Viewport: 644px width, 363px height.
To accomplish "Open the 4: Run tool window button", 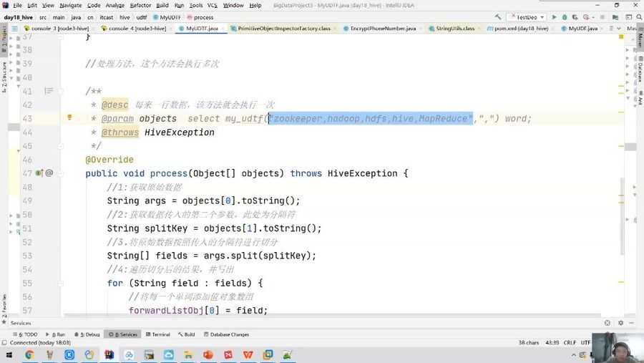I will 55,334.
